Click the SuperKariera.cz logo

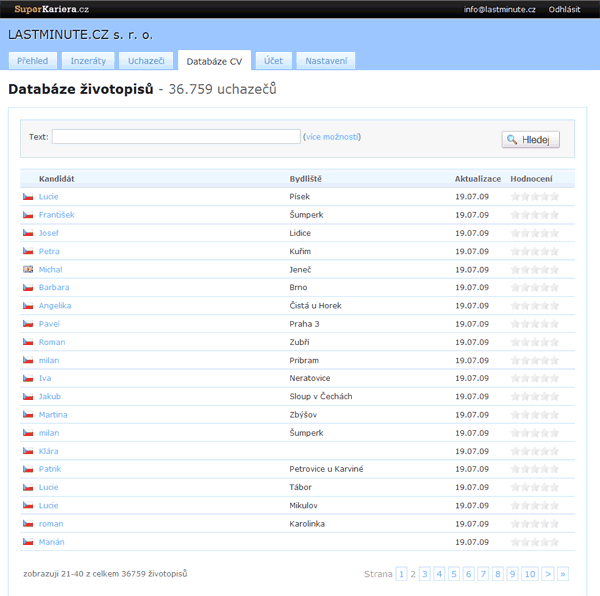(x=52, y=9)
